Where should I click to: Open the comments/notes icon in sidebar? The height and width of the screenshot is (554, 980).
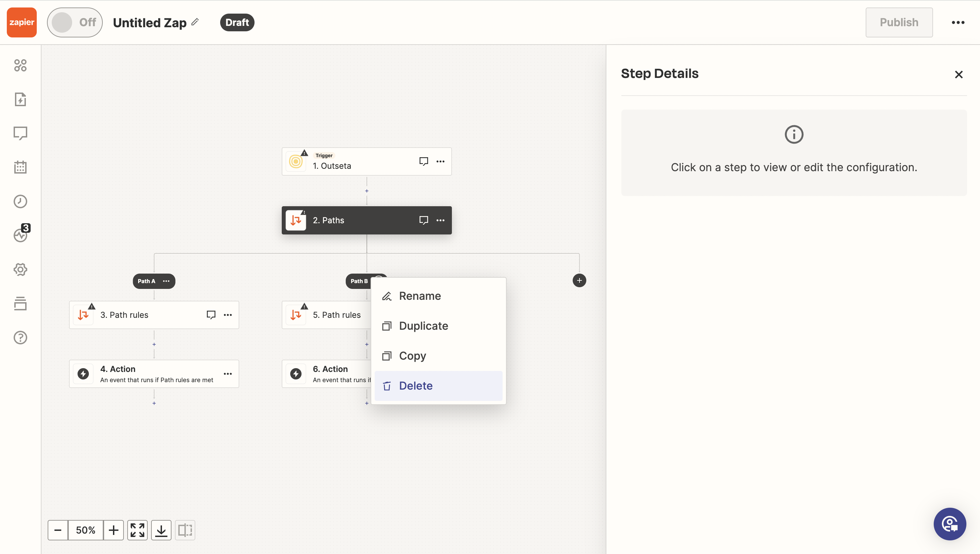pyautogui.click(x=20, y=133)
